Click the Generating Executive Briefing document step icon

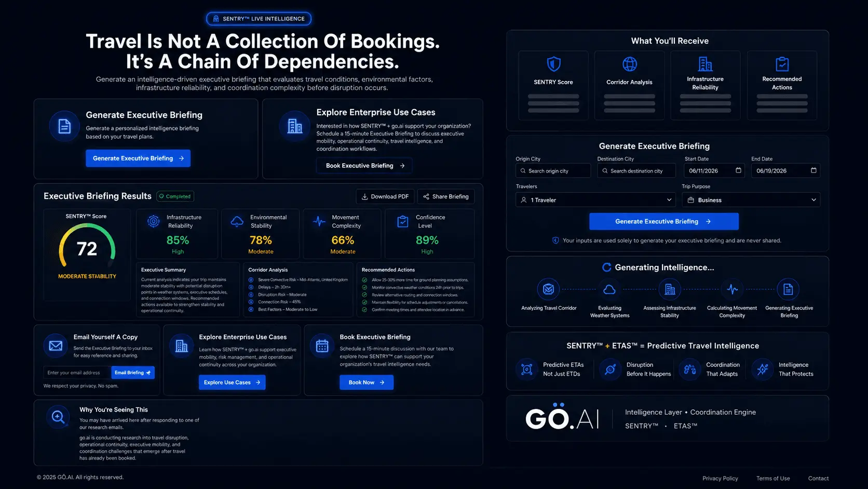click(x=788, y=289)
